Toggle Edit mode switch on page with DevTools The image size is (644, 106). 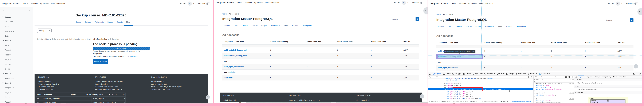636,4
